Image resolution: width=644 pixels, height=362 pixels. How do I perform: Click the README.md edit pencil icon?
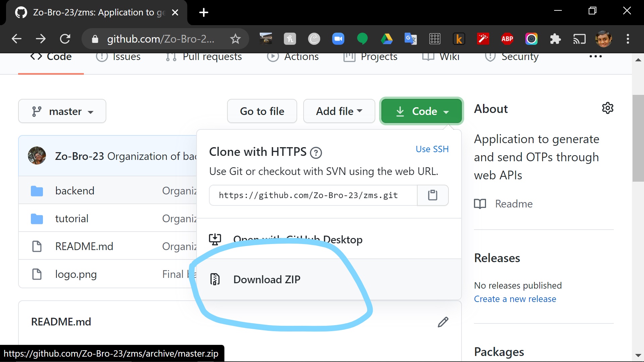(x=443, y=321)
